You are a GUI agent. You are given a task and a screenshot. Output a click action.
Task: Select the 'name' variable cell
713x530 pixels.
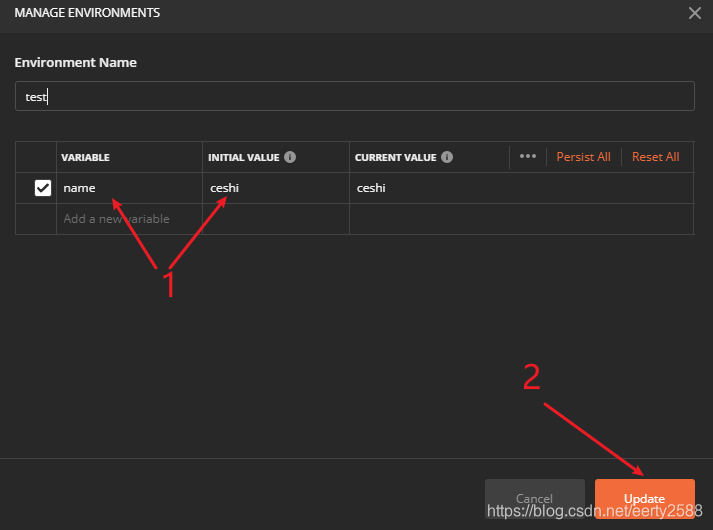coord(129,188)
